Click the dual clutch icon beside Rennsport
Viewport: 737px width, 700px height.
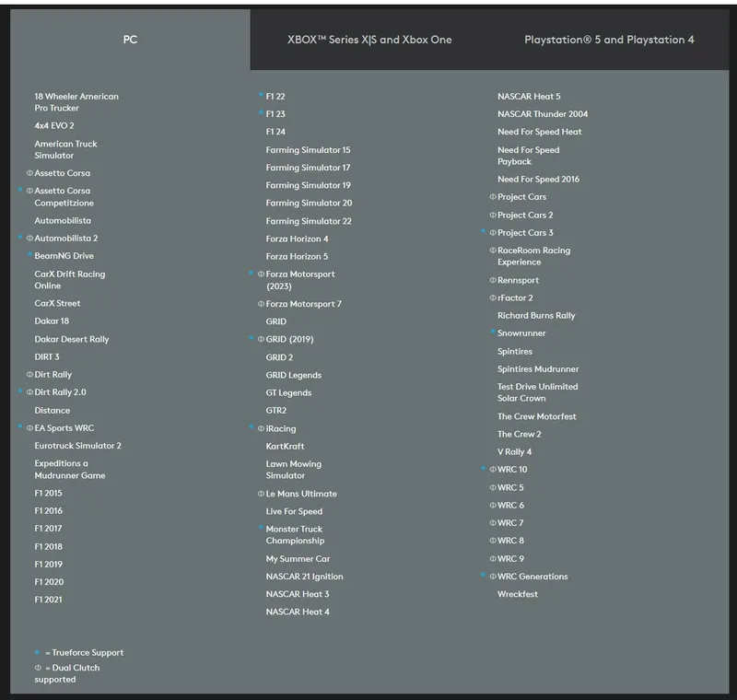pyautogui.click(x=493, y=280)
